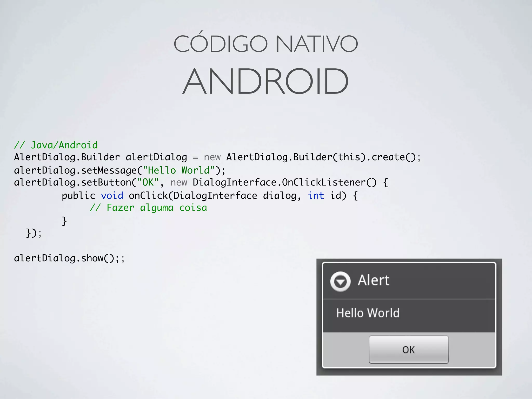Click the 'Hello World' dialog message
The height and width of the screenshot is (399, 532).
click(x=368, y=313)
